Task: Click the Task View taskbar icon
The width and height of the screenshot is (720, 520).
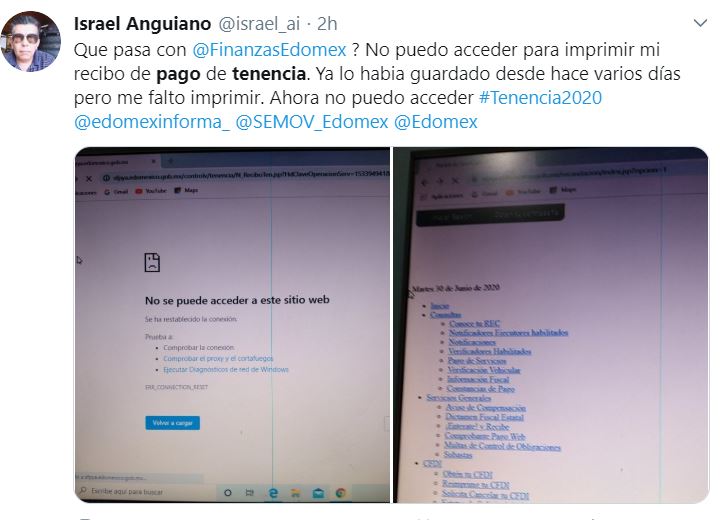Action: (250, 493)
